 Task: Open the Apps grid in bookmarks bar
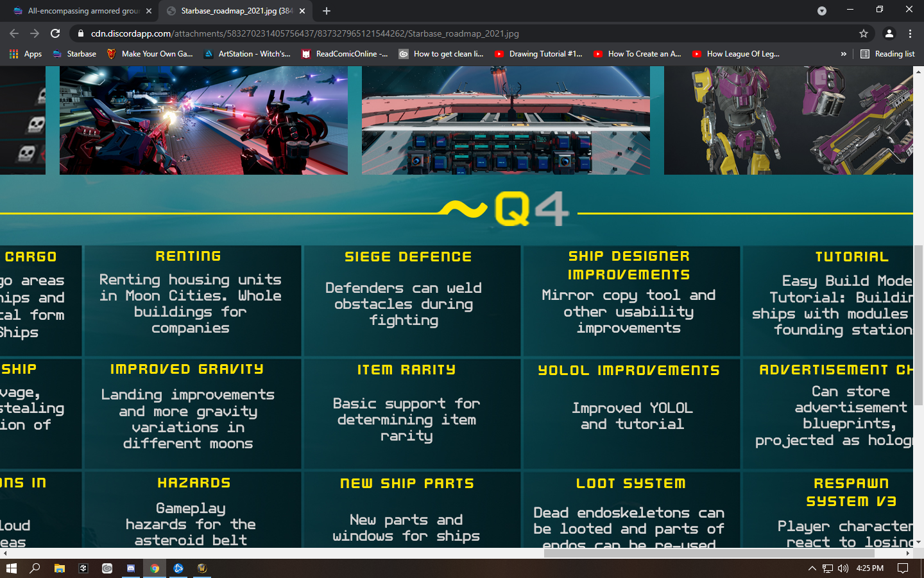tap(26, 54)
